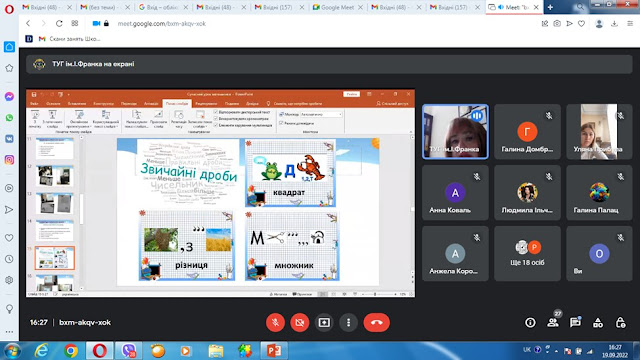640x360 pixels.
Task: Open Activities panel icon
Action: tap(598, 323)
